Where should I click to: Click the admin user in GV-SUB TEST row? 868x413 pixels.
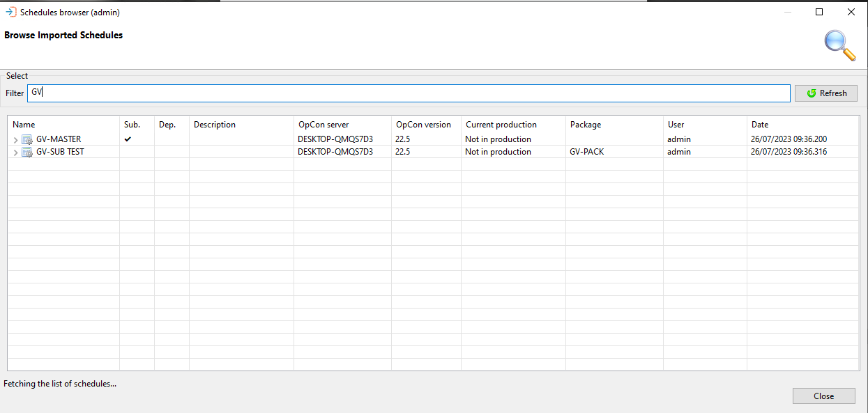[679, 152]
